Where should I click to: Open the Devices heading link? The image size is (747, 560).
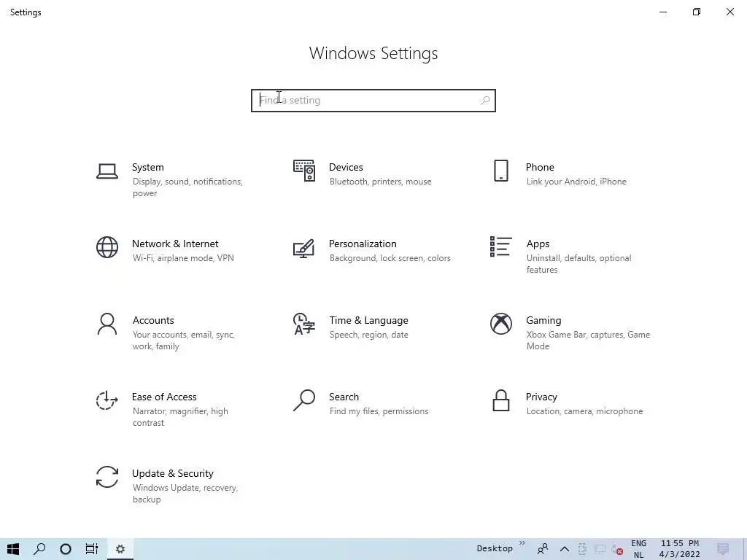coord(346,167)
